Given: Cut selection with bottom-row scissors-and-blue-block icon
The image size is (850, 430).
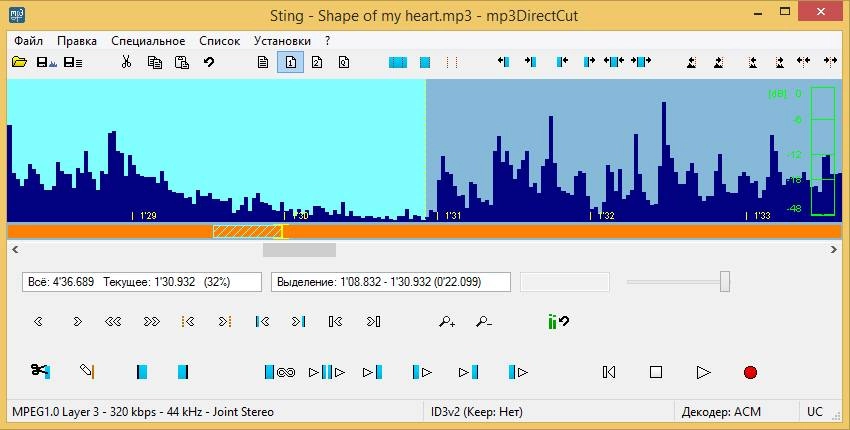Looking at the screenshot, I should pos(41,371).
